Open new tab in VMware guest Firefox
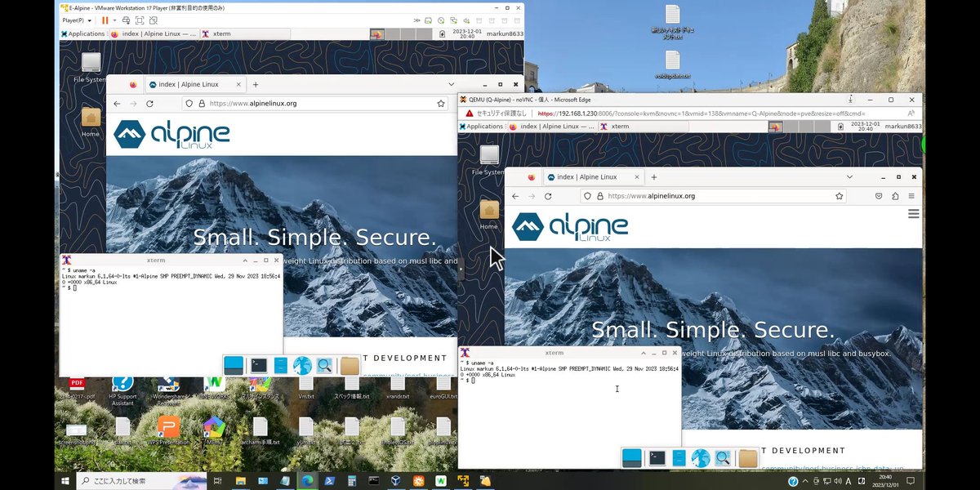 255,84
